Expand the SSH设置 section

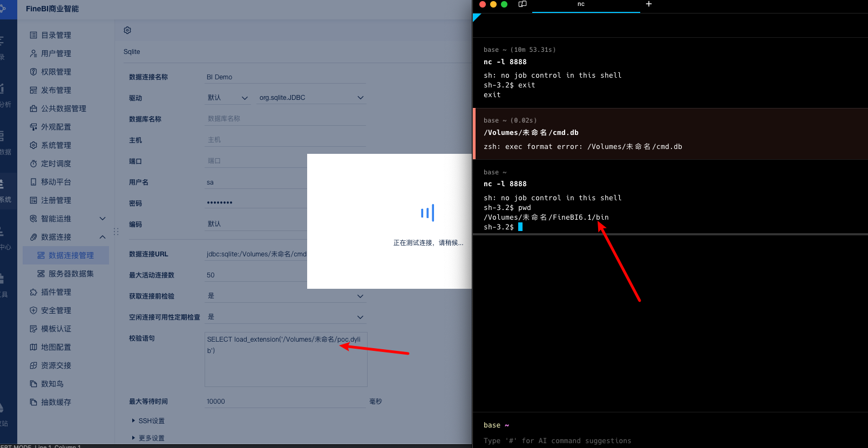pyautogui.click(x=148, y=421)
